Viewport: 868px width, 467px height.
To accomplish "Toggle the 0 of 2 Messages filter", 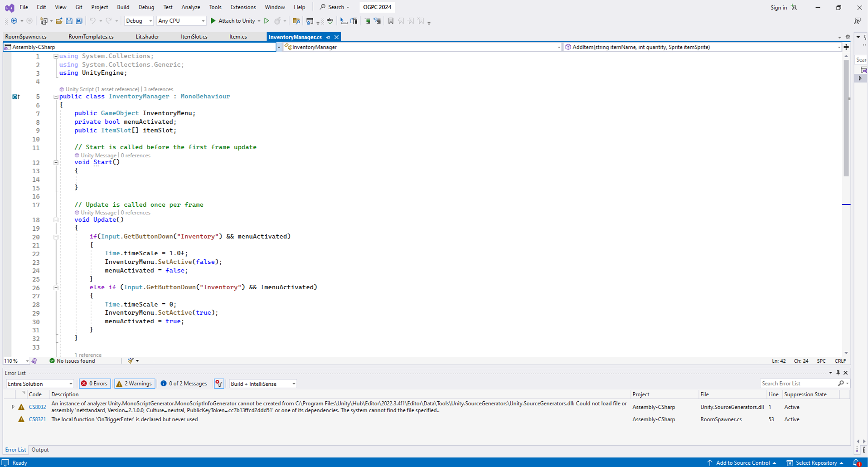I will click(x=184, y=384).
